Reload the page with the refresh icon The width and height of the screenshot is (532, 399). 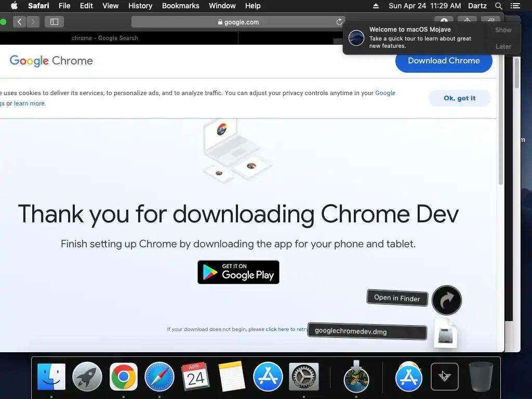(339, 22)
